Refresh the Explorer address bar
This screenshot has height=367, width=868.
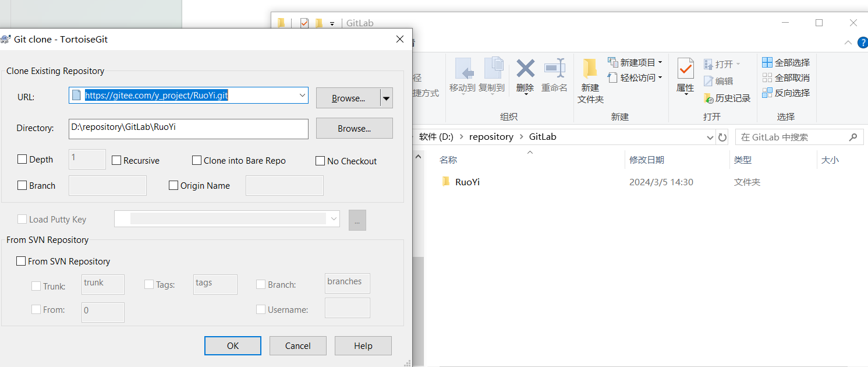tap(722, 137)
